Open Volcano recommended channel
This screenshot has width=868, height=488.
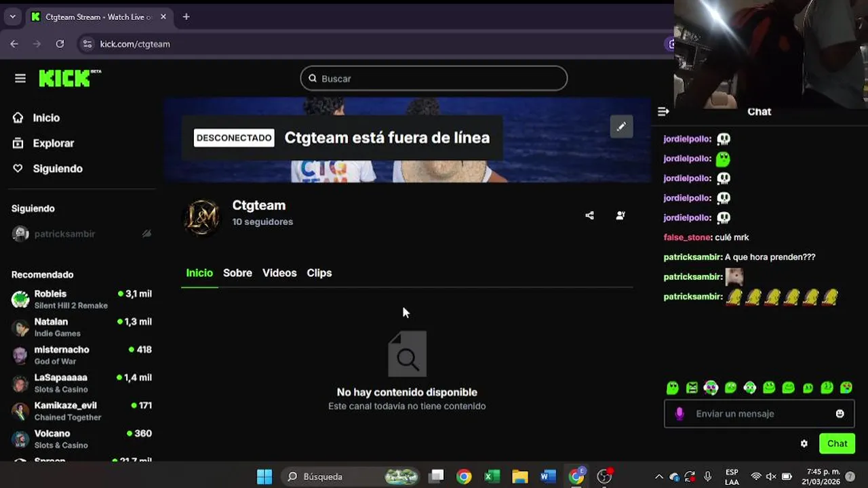[81, 439]
